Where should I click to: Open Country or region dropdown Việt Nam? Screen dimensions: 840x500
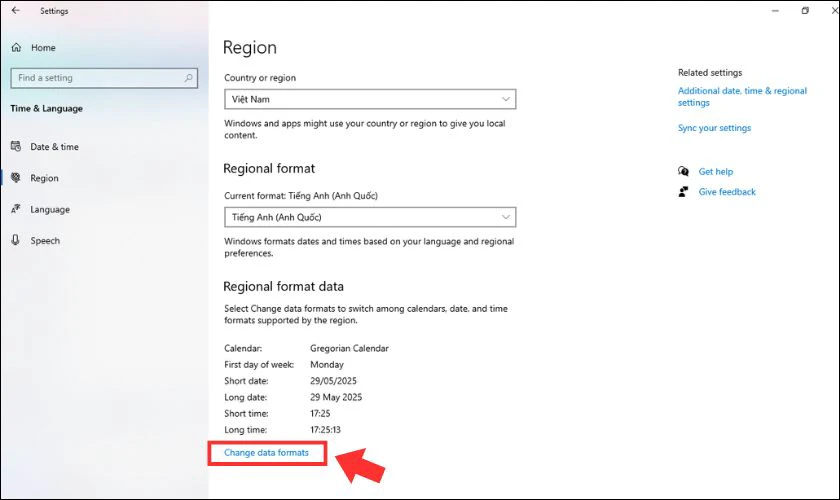(370, 99)
